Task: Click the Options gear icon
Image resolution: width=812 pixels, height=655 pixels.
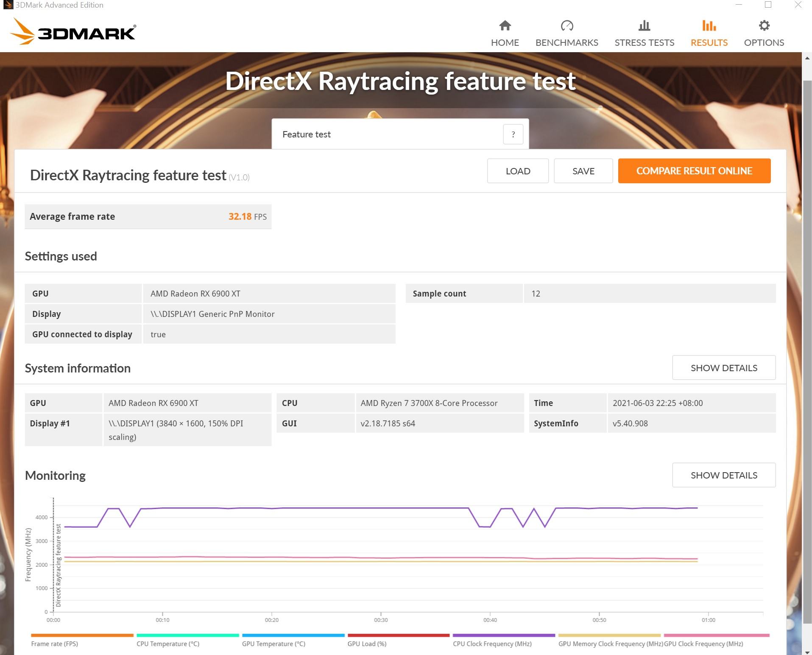Action: pyautogui.click(x=764, y=26)
